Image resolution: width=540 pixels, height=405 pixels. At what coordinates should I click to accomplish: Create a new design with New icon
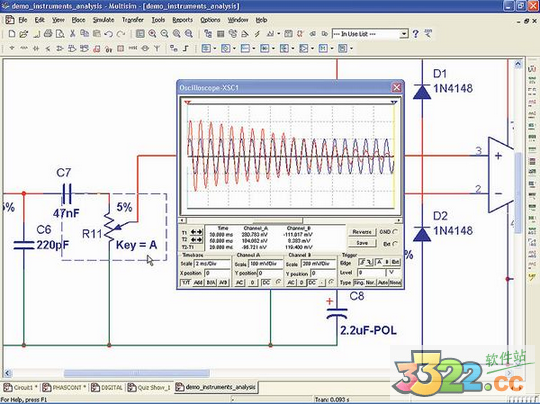[x=12, y=34]
